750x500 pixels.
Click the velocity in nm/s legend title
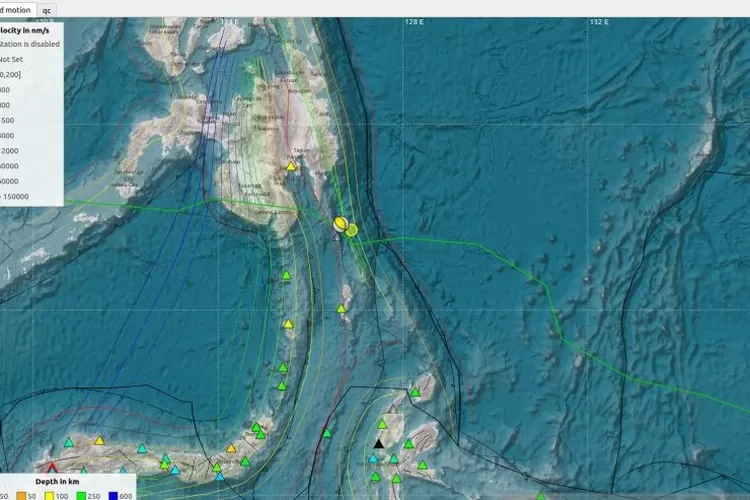click(x=24, y=30)
